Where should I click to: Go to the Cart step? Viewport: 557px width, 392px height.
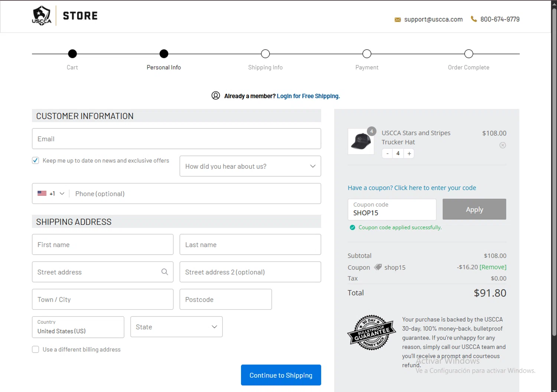point(72,54)
